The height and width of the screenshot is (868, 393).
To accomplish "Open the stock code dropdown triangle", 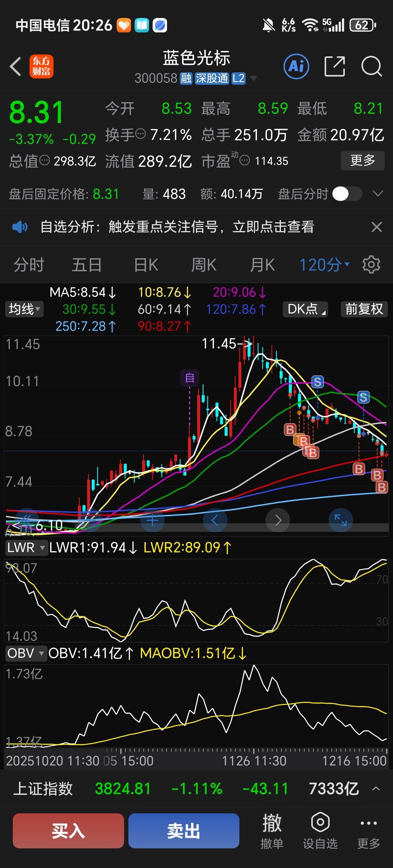I will click(x=253, y=79).
